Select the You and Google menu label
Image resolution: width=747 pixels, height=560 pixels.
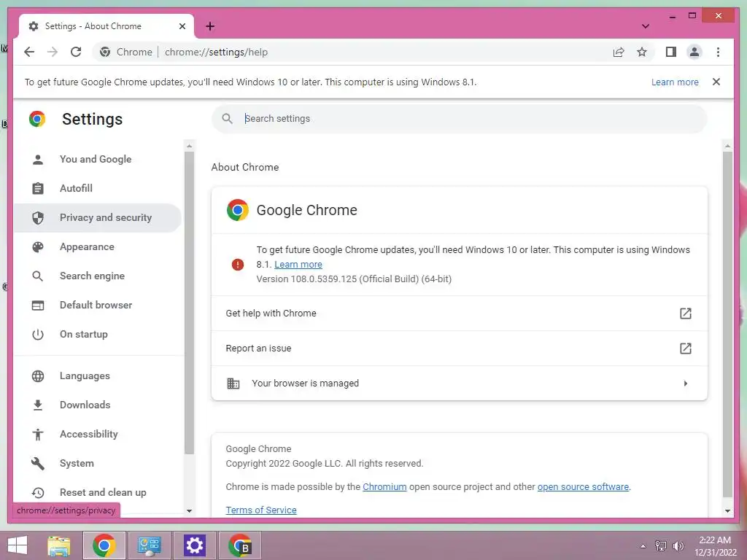coord(96,159)
